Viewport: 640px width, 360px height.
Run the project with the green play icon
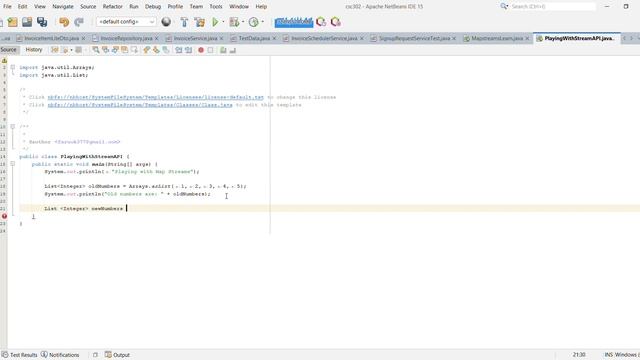215,22
